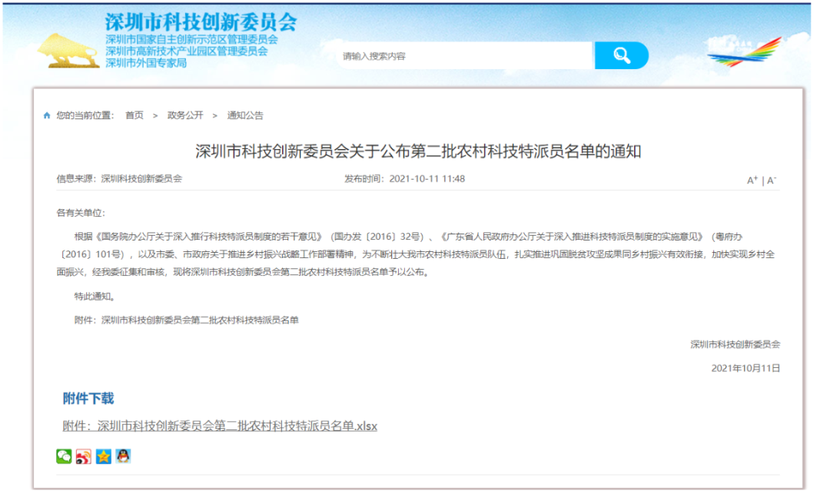The width and height of the screenshot is (830, 504).
Task: Download the 农村科技特派员名单.xlsx attachment
Action: coord(220,426)
